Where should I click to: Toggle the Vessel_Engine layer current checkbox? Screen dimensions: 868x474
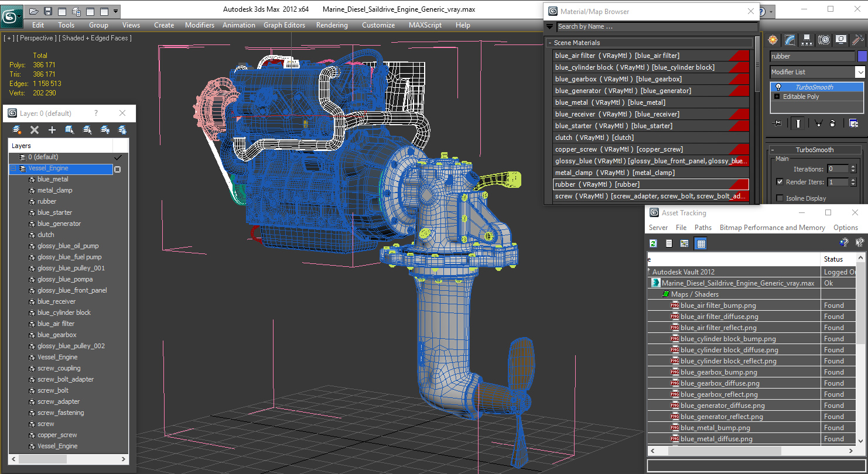pos(117,169)
